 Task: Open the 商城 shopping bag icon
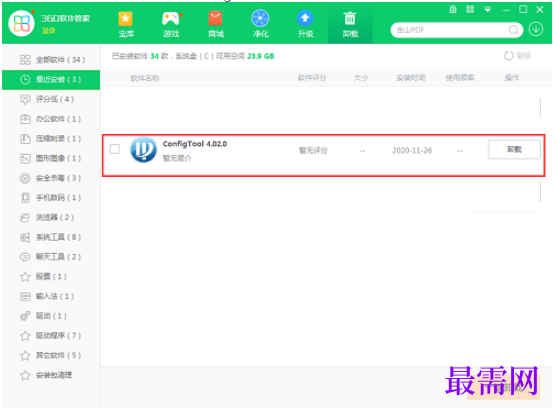pos(216,24)
